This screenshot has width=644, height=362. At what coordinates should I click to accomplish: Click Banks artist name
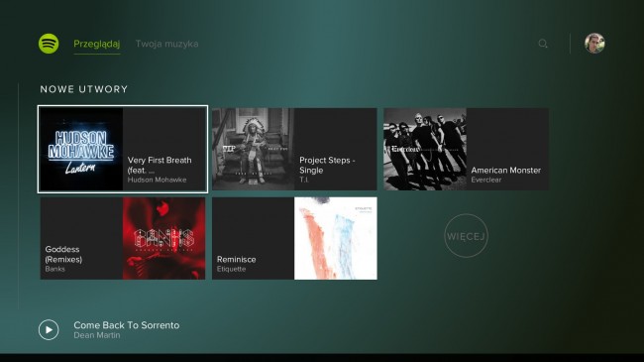55,269
